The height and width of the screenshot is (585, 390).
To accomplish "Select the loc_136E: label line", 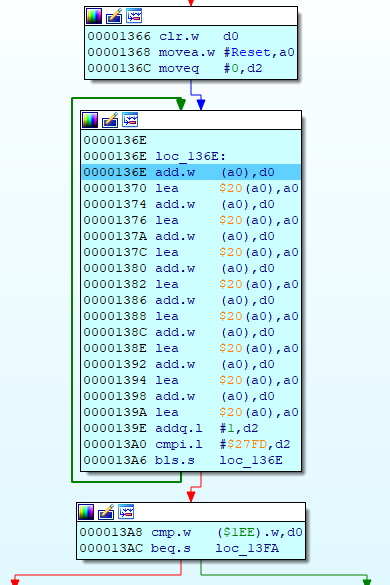I will [x=191, y=156].
